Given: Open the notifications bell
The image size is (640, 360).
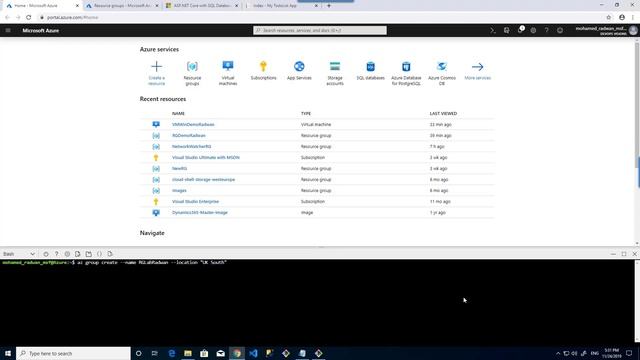Looking at the screenshot, I should pyautogui.click(x=520, y=30).
